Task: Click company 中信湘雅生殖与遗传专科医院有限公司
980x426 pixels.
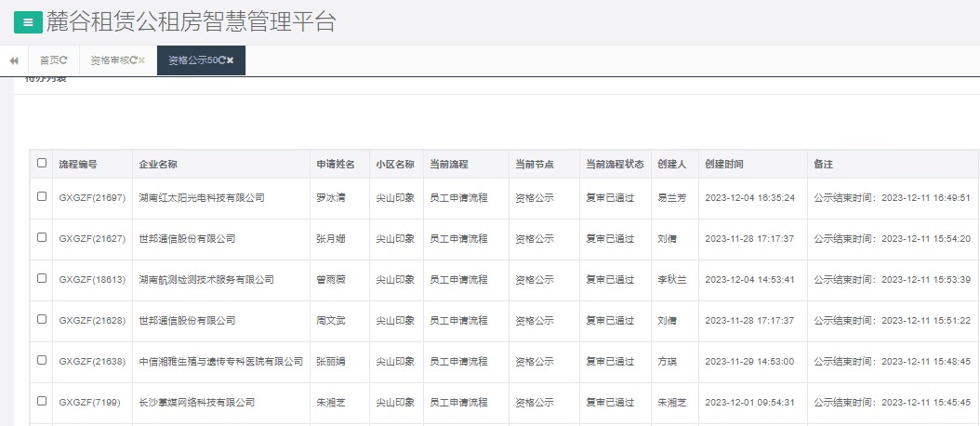Action: click(x=221, y=362)
